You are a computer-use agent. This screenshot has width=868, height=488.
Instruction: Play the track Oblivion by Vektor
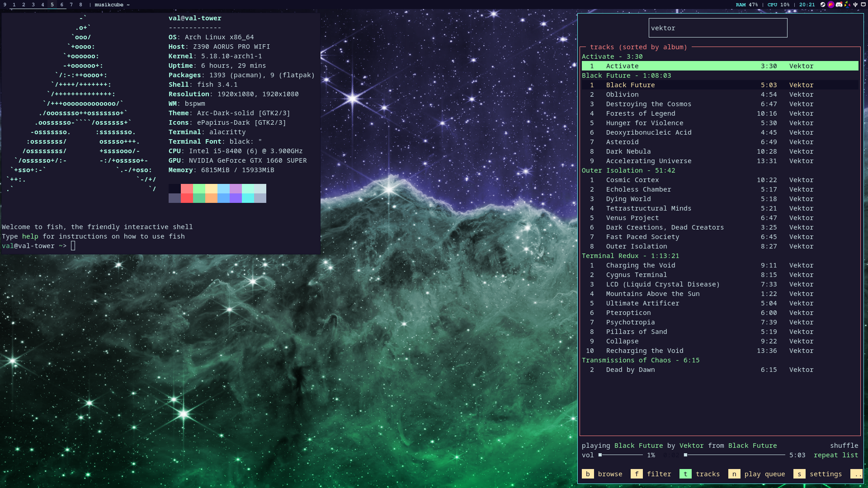(623, 94)
